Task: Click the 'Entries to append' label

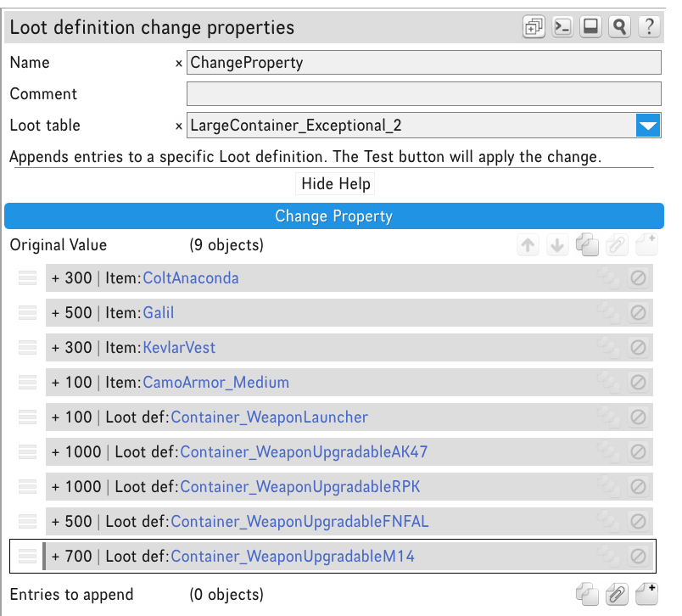Action: 72,594
